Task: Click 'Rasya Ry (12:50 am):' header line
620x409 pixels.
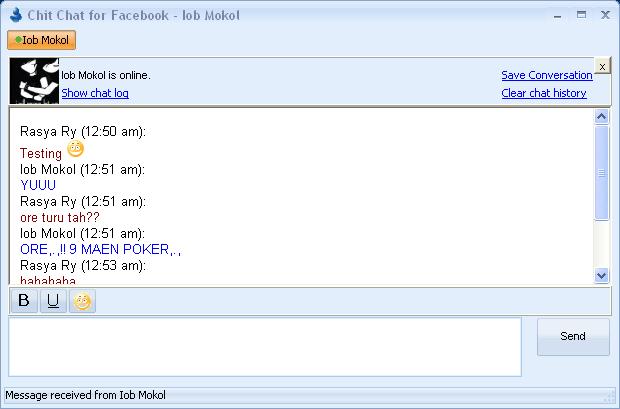Action: [x=83, y=131]
